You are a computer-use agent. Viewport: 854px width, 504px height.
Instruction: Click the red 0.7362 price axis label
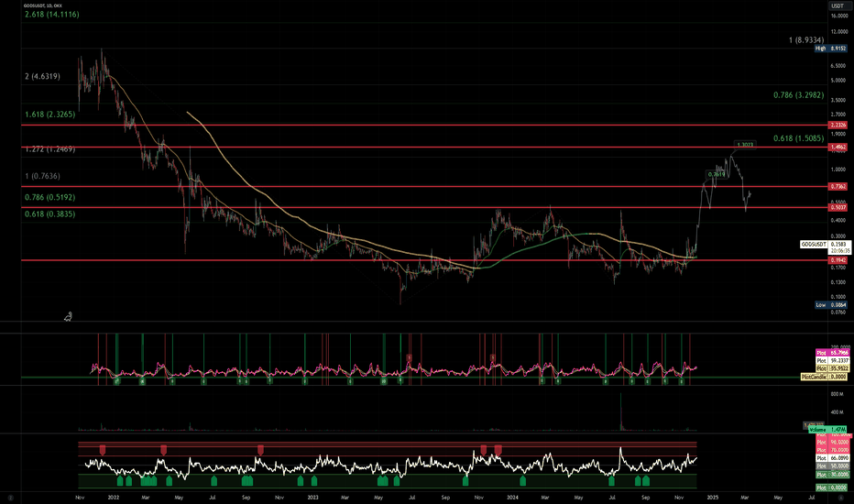(x=838, y=186)
